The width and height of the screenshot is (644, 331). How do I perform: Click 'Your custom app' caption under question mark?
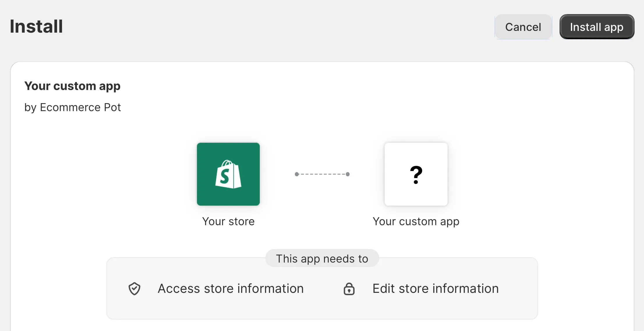click(x=416, y=221)
